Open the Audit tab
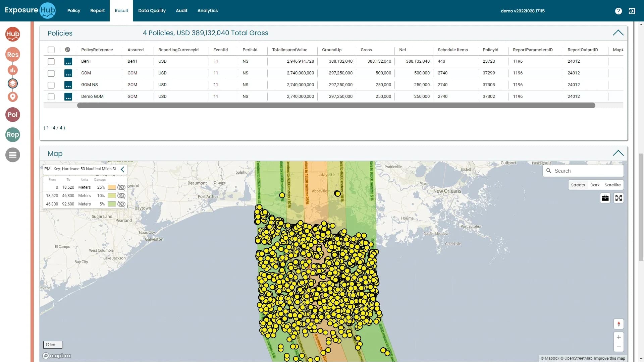The image size is (644, 362). (x=181, y=11)
